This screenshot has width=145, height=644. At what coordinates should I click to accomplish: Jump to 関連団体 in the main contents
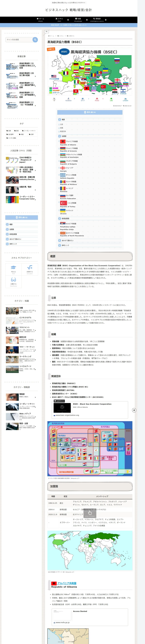point(63,131)
